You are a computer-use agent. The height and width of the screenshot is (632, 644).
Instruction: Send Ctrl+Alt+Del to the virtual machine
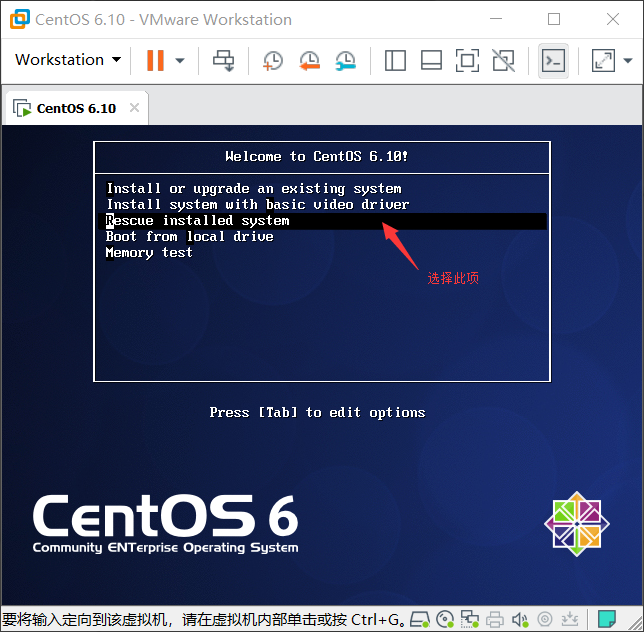click(x=223, y=60)
